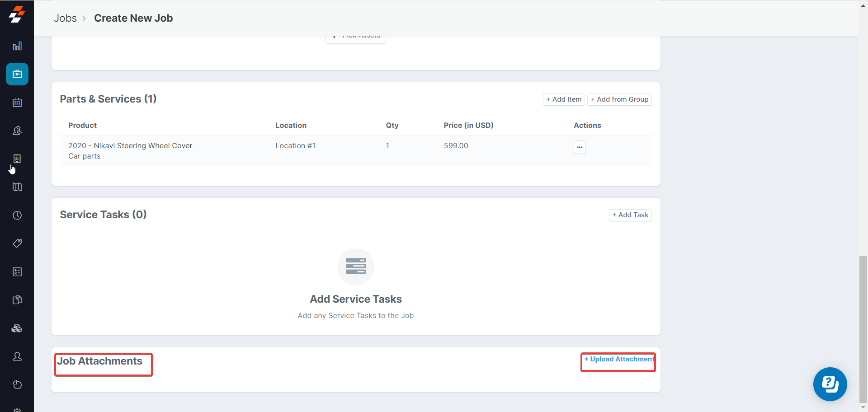The image size is (868, 412).
Task: Open the calculator icon in the sidebar
Action: [x=17, y=272]
